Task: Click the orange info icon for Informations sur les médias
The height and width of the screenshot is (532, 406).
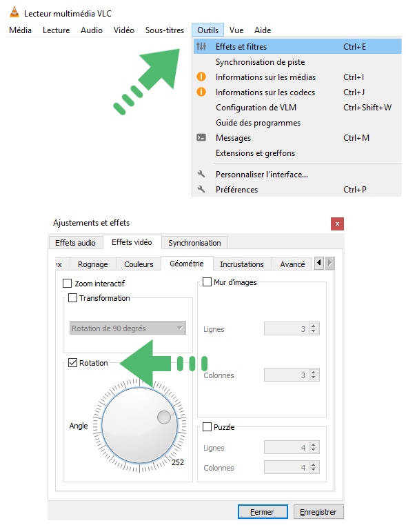Action: pyautogui.click(x=201, y=77)
